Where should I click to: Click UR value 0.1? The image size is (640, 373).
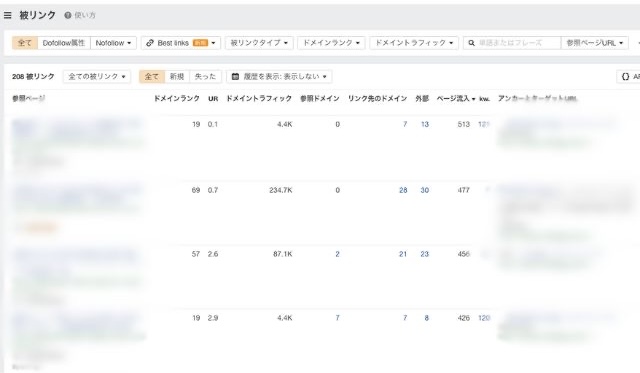click(213, 124)
